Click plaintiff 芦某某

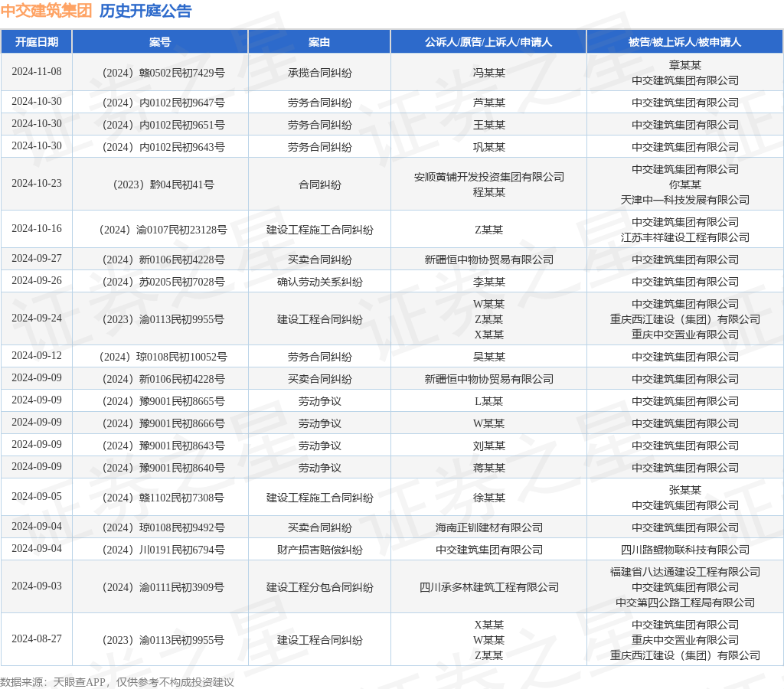[x=489, y=103]
